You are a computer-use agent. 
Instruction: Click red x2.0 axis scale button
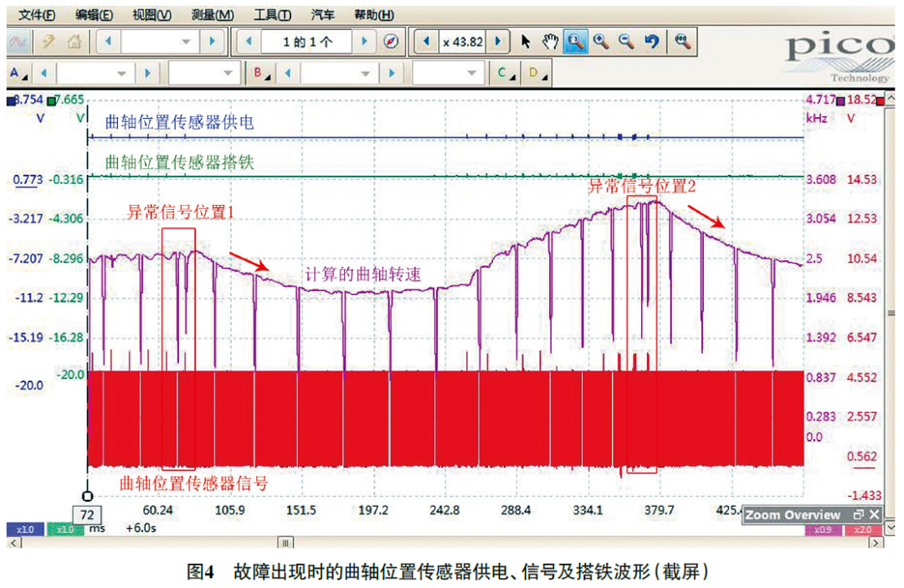click(862, 529)
